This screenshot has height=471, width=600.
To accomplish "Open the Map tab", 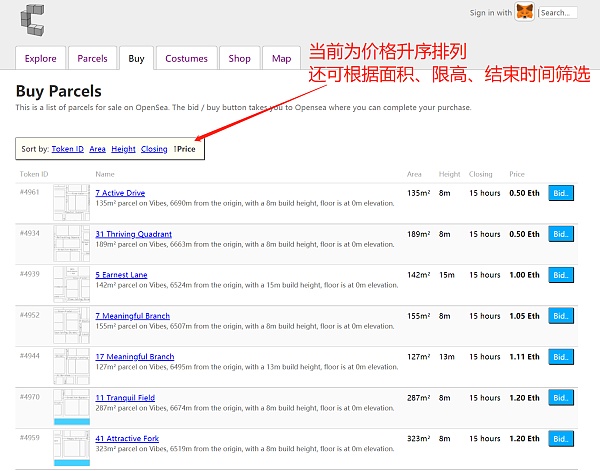I will [x=281, y=59].
